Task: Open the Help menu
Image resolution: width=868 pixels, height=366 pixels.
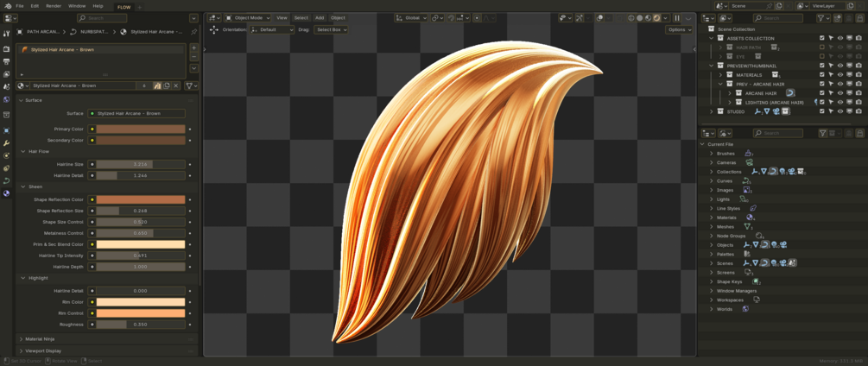Action: click(98, 5)
